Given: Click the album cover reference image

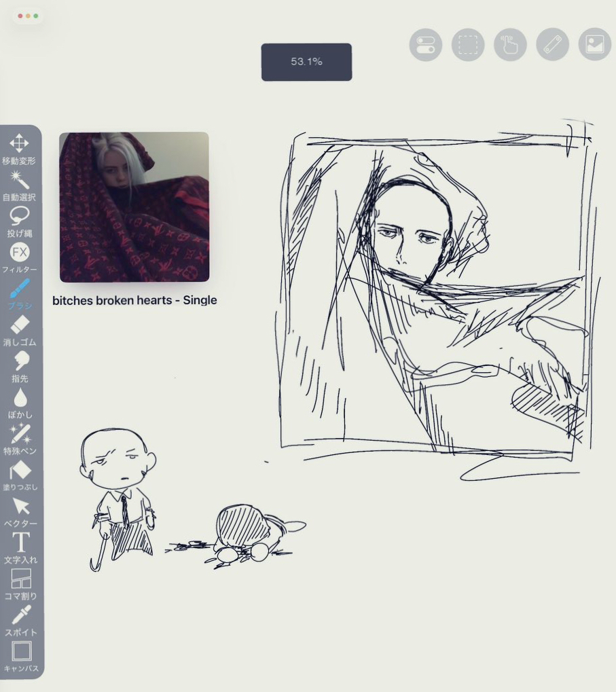Looking at the screenshot, I should (x=134, y=207).
